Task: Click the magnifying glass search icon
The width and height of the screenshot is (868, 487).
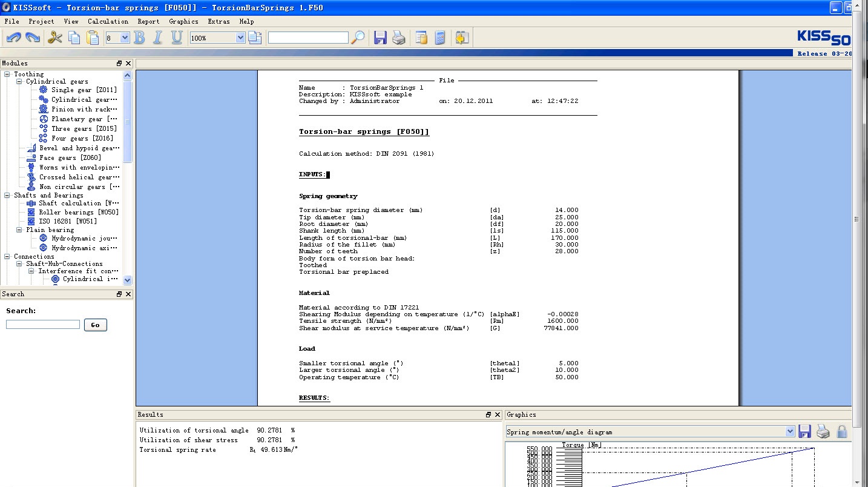Action: pyautogui.click(x=358, y=38)
